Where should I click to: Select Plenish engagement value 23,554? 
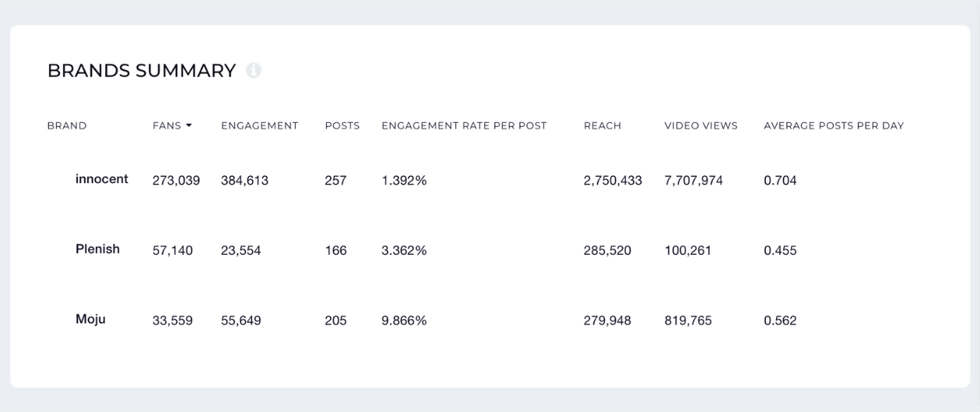[x=241, y=251]
